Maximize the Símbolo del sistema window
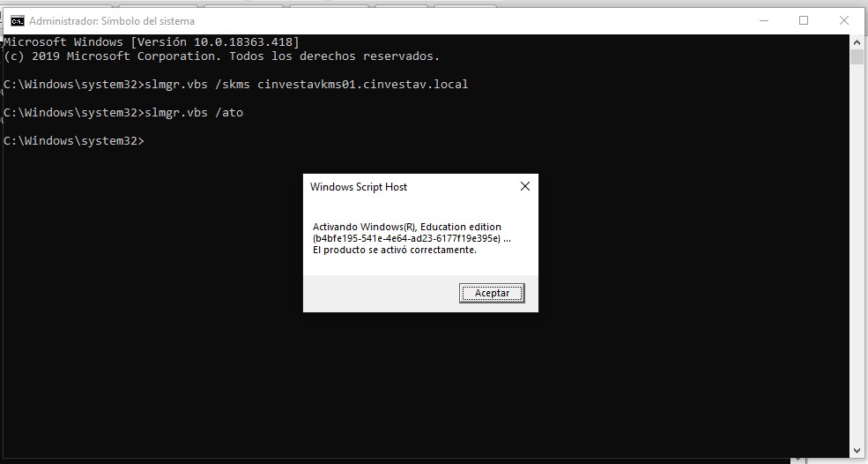 804,20
